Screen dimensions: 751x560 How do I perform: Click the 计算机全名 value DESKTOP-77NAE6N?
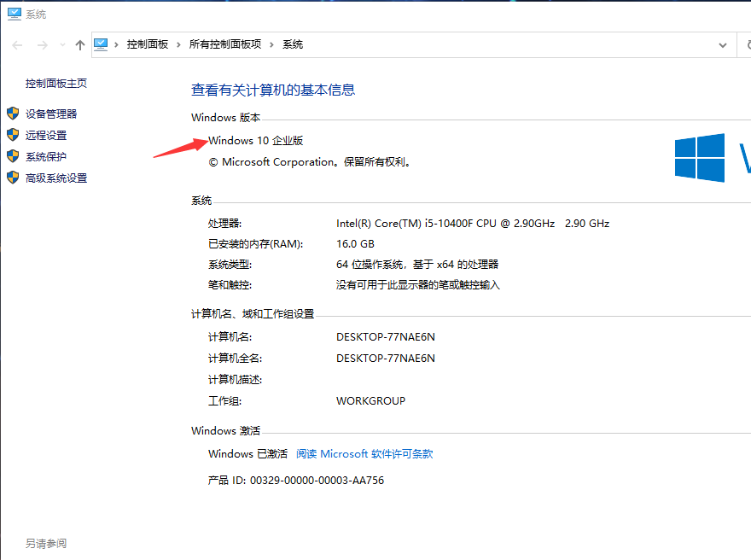pos(386,359)
